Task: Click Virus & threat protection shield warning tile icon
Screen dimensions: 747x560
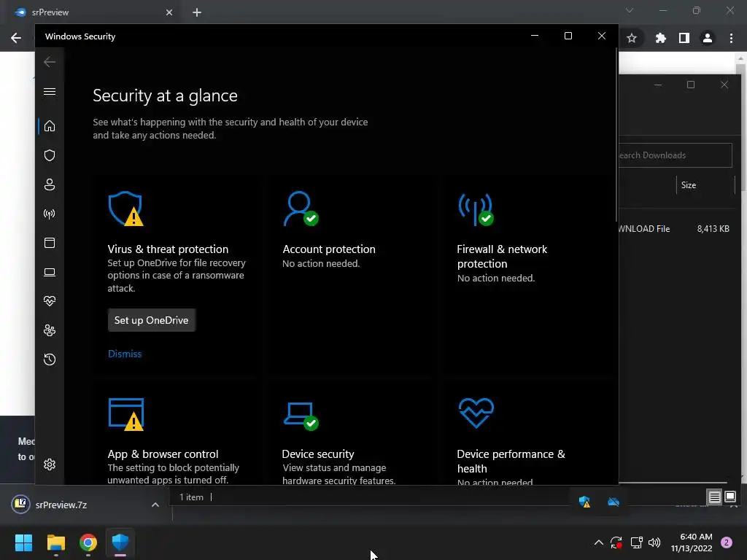Action: (x=125, y=209)
